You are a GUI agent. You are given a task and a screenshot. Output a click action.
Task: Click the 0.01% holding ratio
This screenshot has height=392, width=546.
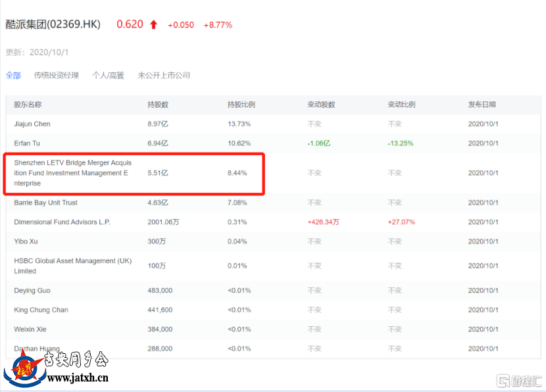click(x=237, y=266)
